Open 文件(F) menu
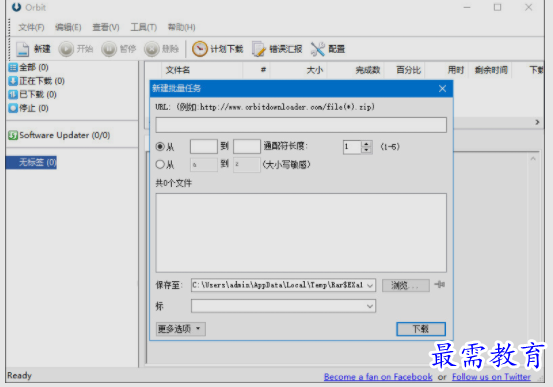Viewport: 553px width, 387px height. click(31, 27)
